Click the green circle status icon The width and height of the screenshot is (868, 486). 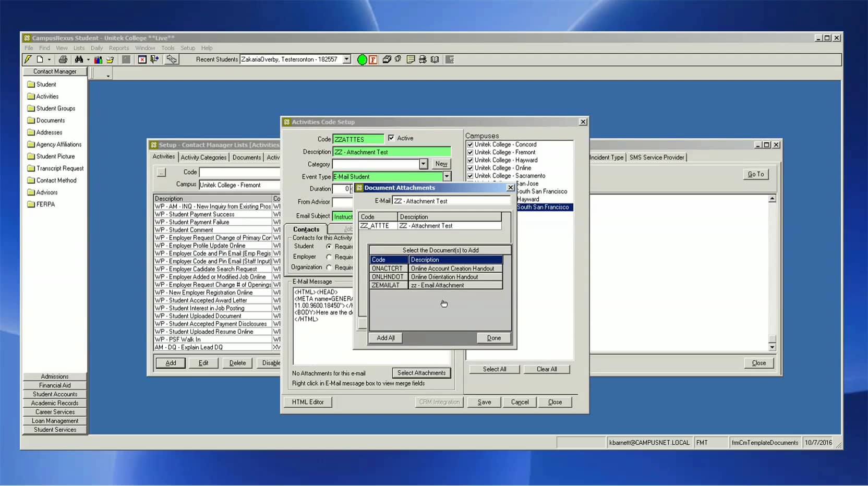[362, 59]
